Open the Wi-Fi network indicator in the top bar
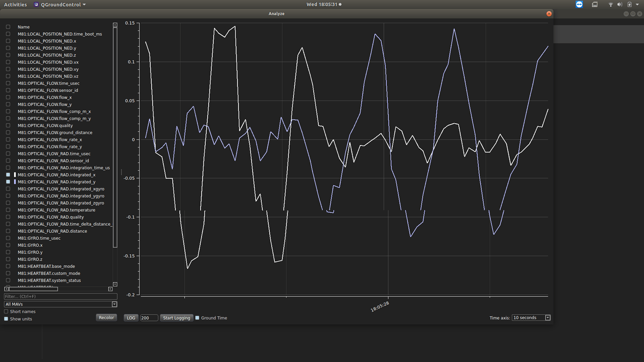This screenshot has height=362, width=644. [x=610, y=5]
